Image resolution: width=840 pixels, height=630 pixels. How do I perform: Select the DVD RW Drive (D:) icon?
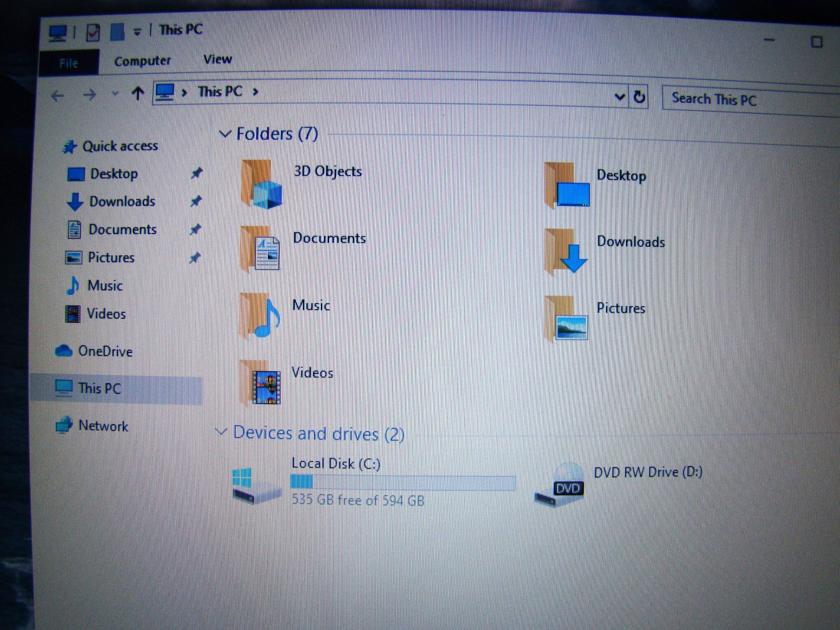(x=560, y=486)
